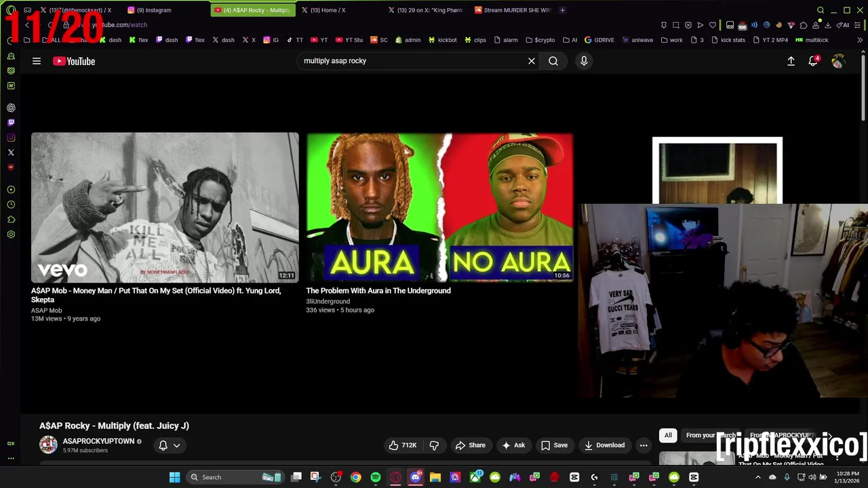868x488 pixels.
Task: Click the magnifier search button
Action: point(553,61)
